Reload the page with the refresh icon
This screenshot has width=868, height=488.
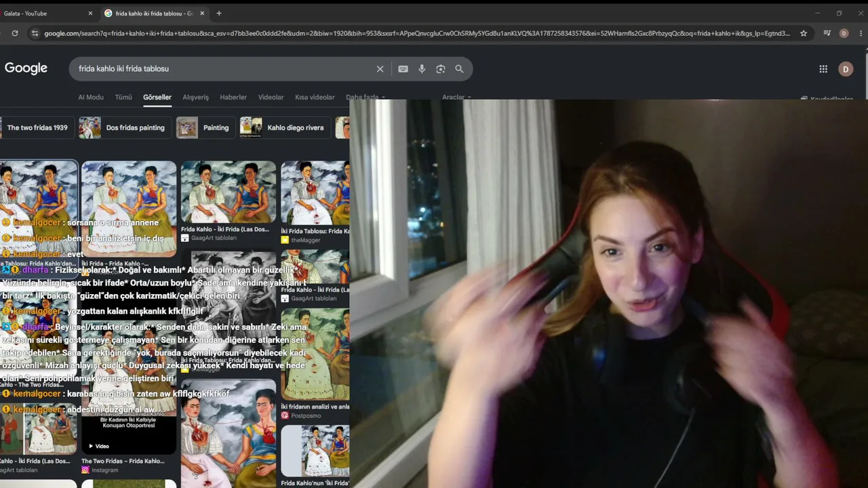pyautogui.click(x=15, y=33)
